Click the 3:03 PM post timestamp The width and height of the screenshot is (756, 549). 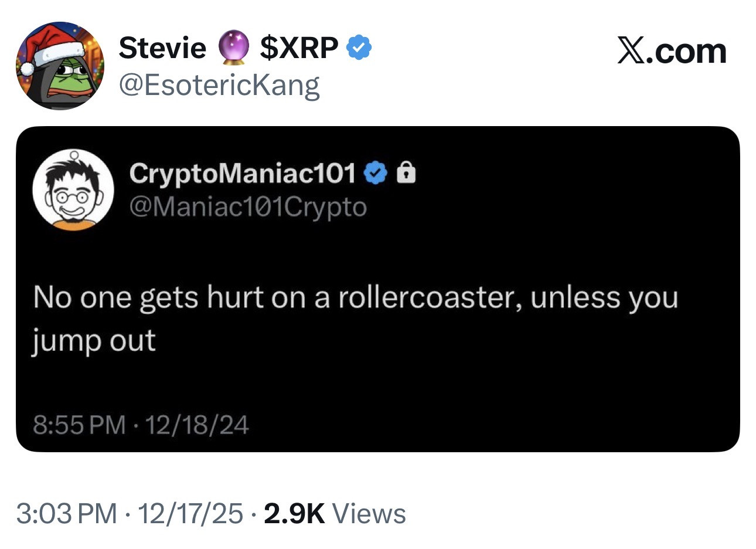[67, 514]
